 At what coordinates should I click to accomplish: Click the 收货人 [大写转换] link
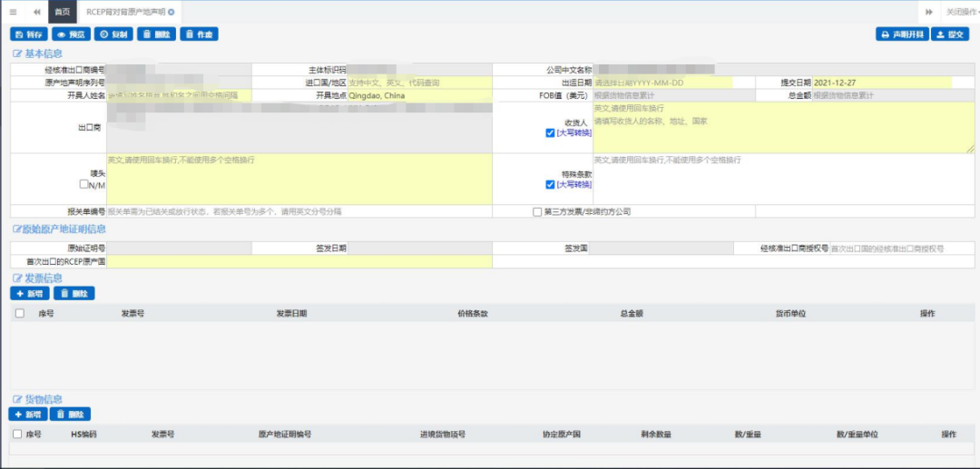pos(573,132)
